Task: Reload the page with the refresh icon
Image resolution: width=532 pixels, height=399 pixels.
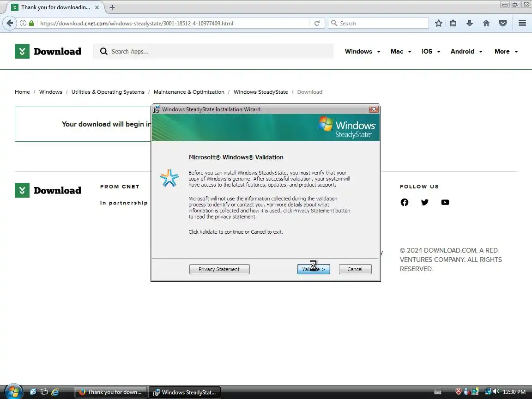Action: [317, 23]
